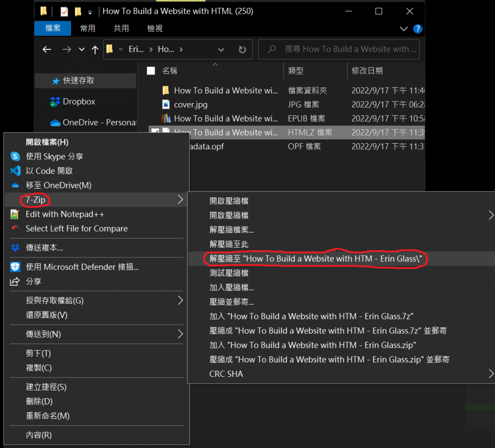495x448 pixels.
Task: Click the share icon beside 分享
Action: pos(15,281)
